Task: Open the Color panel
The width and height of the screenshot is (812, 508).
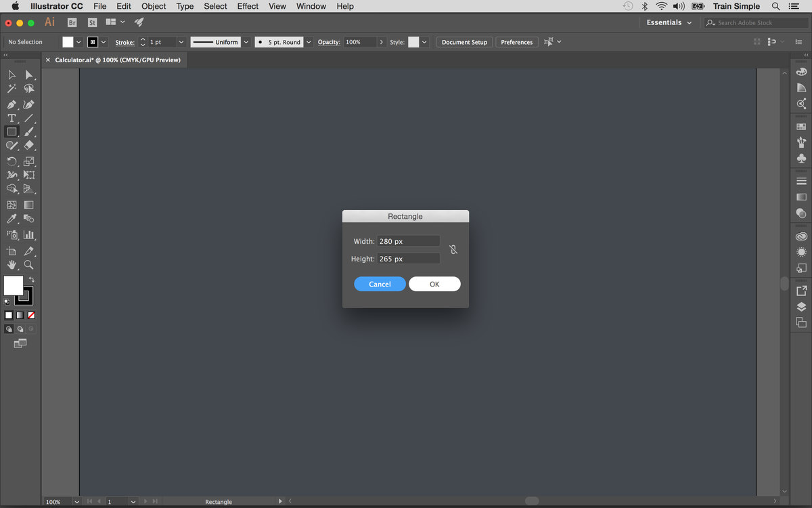Action: [x=801, y=70]
